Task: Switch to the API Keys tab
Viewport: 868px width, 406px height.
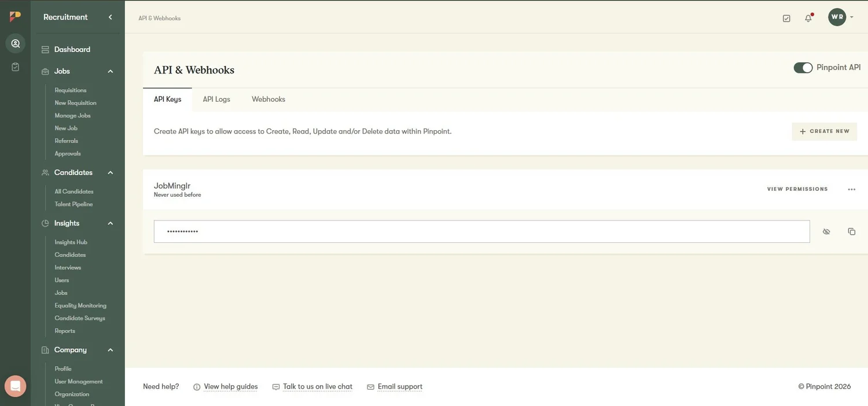Action: tap(167, 99)
